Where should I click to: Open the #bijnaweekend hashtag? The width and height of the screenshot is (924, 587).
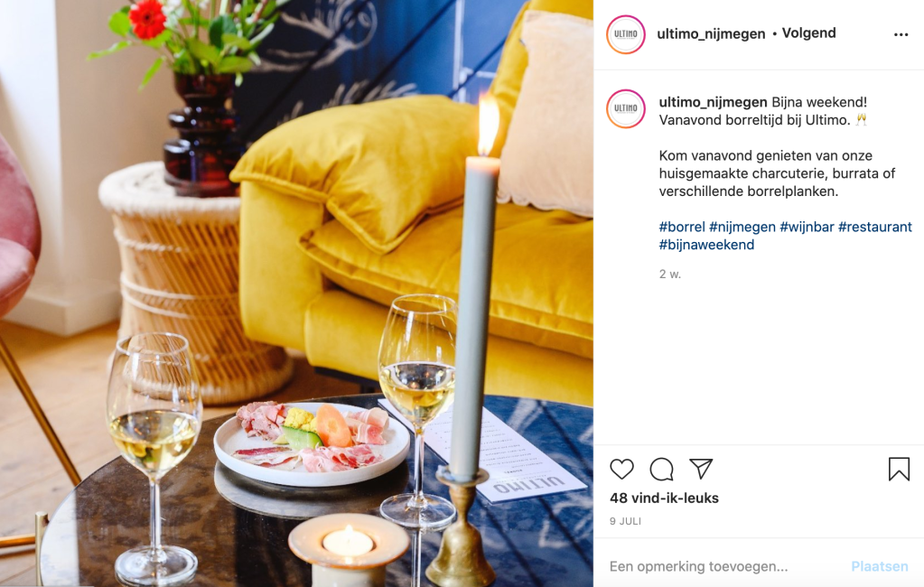point(706,245)
